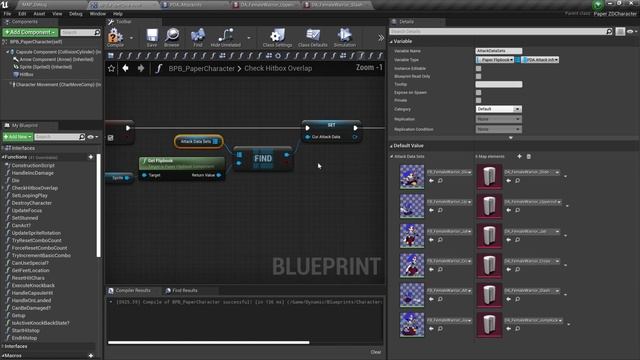Use selected asset arrow for FemaleWarrior_Dash value
This screenshot has height=360, width=640.
(509, 299)
